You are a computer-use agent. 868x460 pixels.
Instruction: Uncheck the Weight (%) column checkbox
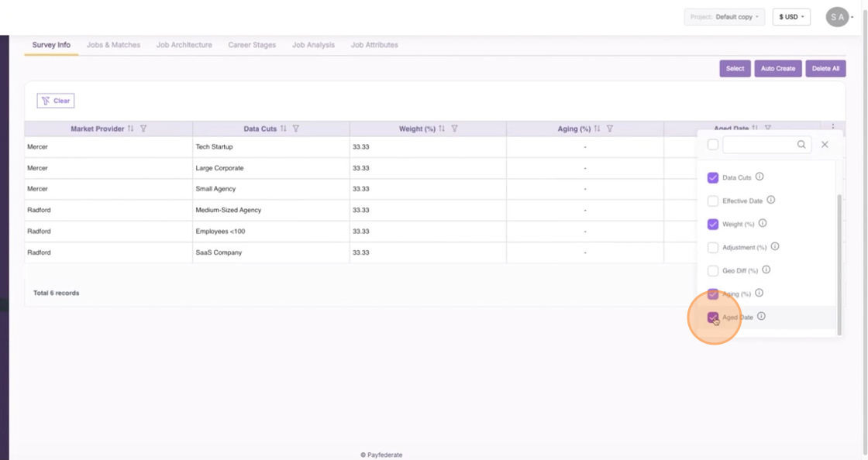pos(713,224)
